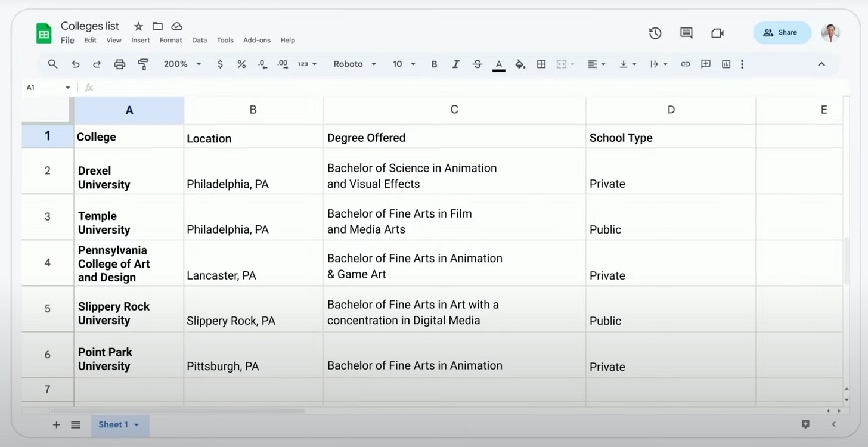This screenshot has height=447, width=868.
Task: Insert a chart
Action: [x=726, y=64]
